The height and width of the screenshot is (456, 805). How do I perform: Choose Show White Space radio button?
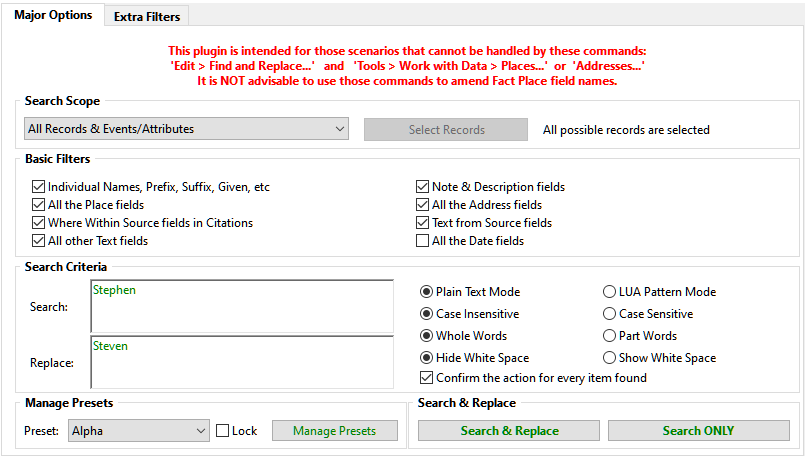(x=610, y=358)
